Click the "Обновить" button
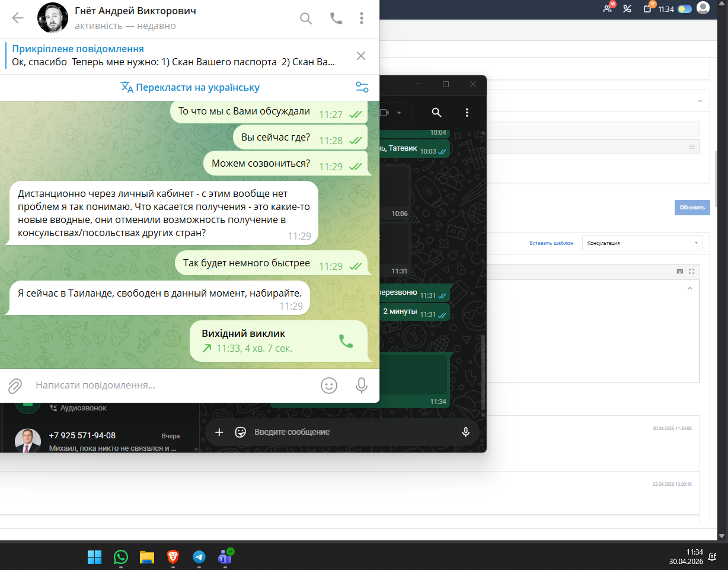The height and width of the screenshot is (570, 728). (x=692, y=208)
